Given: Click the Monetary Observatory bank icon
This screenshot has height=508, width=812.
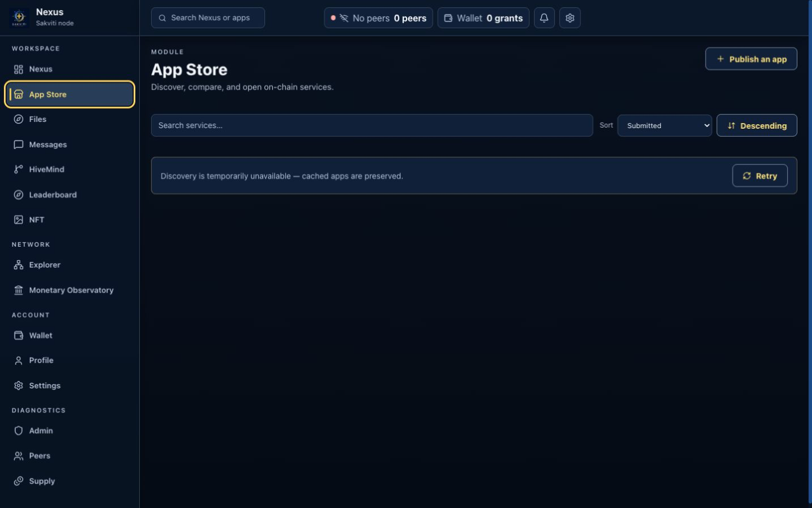Looking at the screenshot, I should (x=19, y=290).
